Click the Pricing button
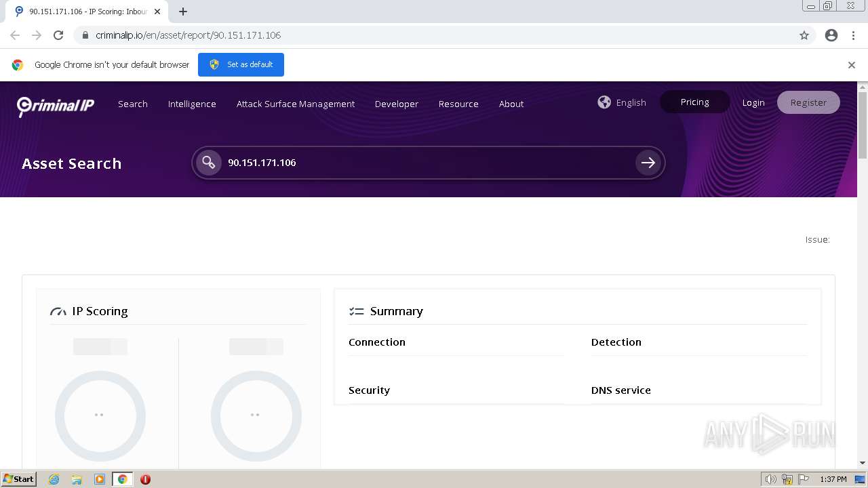Screen dimensions: 868x488 click(x=695, y=102)
